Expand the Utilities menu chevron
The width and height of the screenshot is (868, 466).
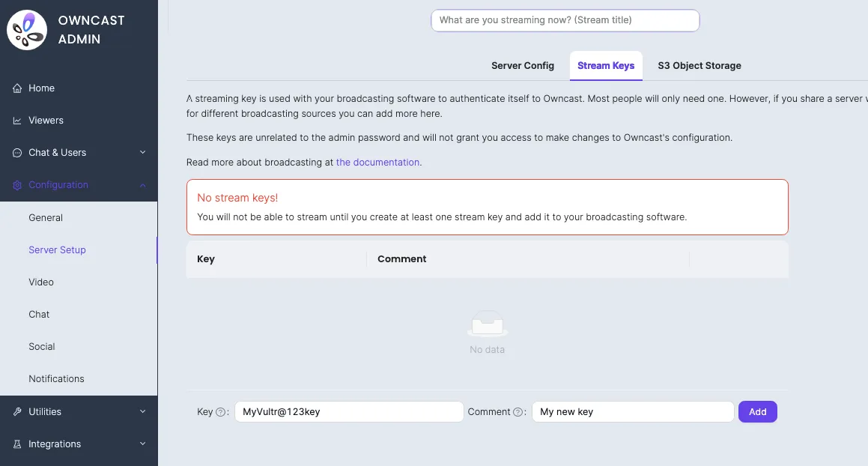coord(143,412)
